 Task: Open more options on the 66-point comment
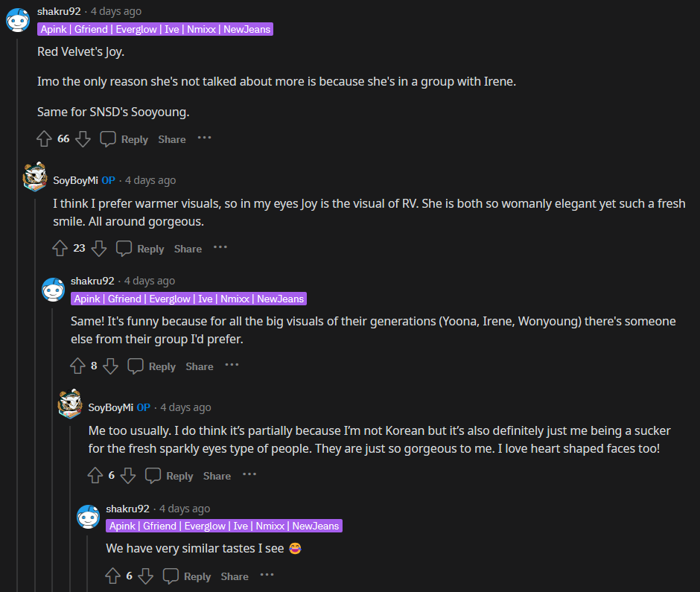[204, 139]
